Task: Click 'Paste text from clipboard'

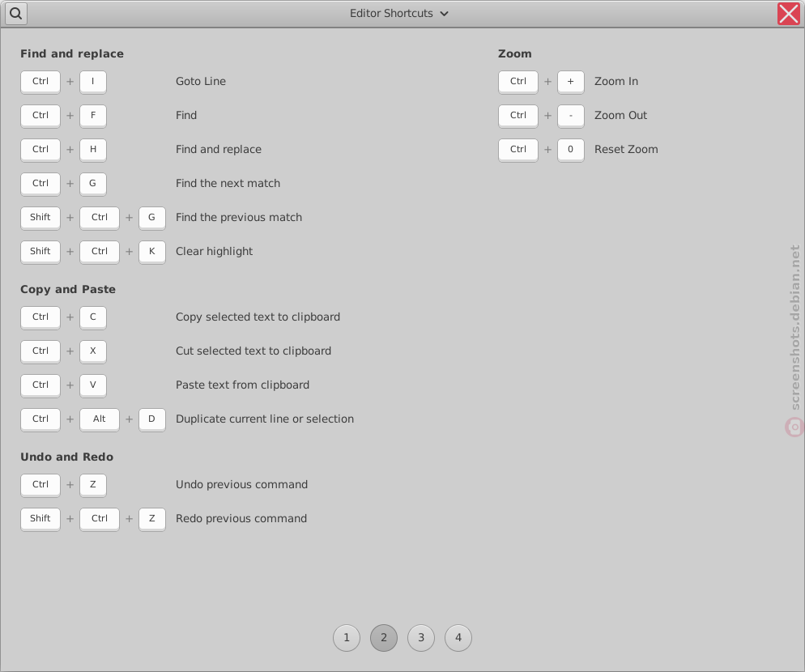Action: 242,385
